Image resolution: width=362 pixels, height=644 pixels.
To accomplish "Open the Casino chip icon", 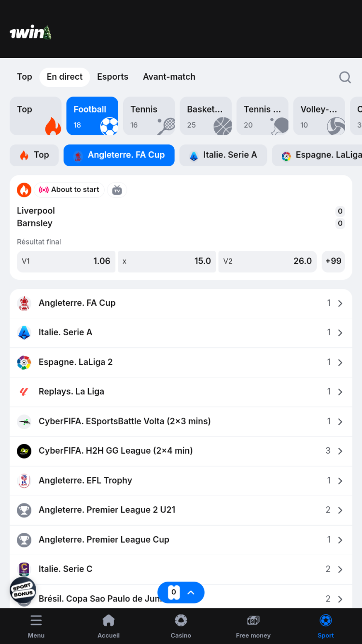I will [181, 620].
